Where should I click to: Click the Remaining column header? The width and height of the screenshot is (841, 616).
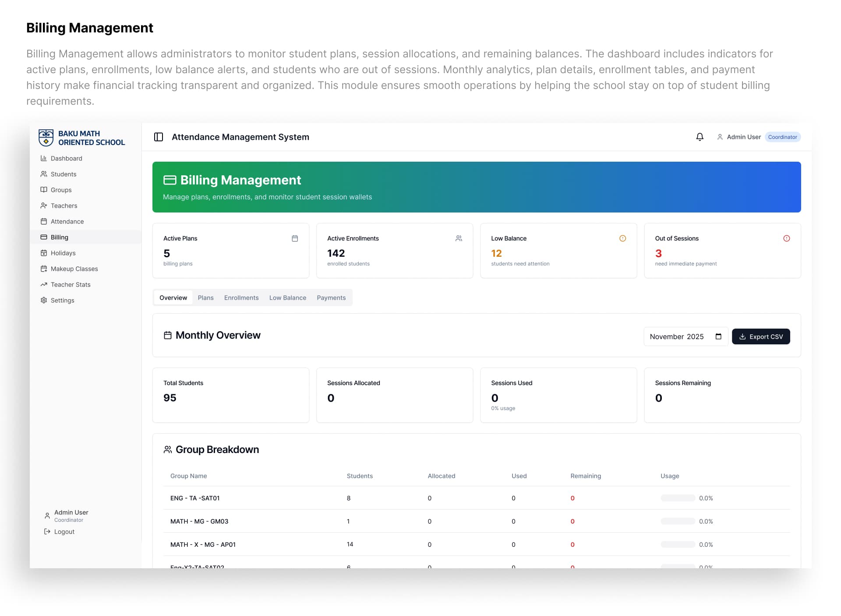coord(586,476)
